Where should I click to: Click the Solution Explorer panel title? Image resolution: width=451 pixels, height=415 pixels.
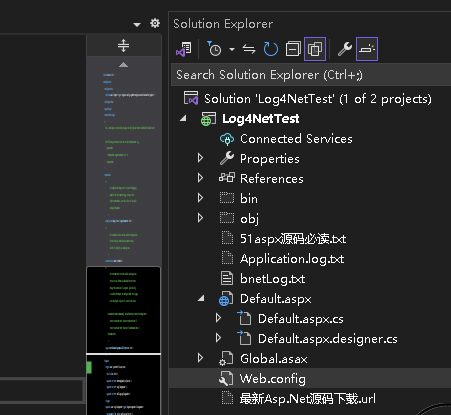coord(223,24)
